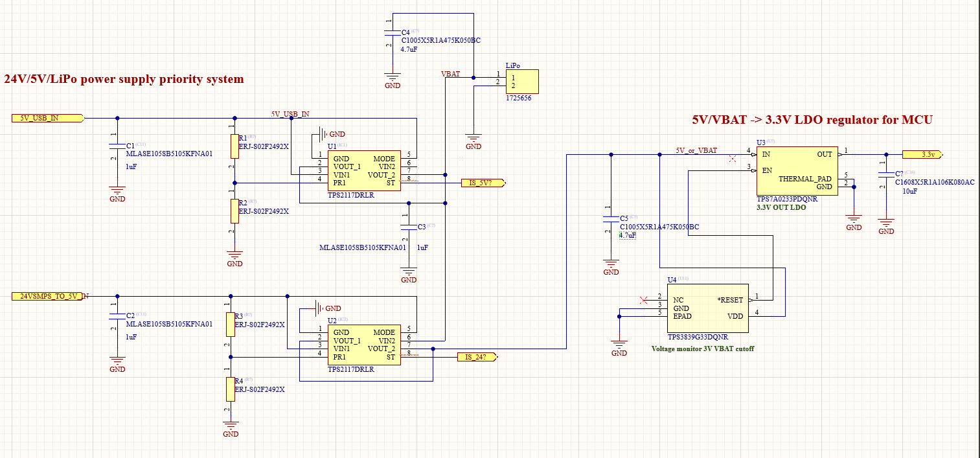This screenshot has width=980, height=458.
Task: Click the IS_24? output port
Action: (478, 357)
